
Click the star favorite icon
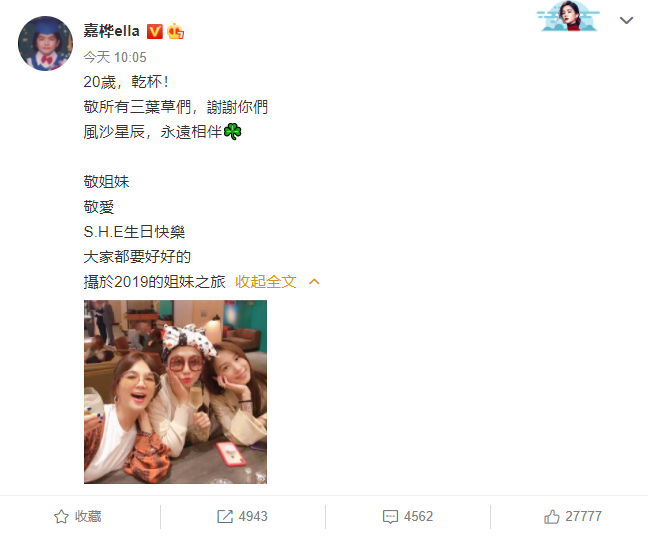61,517
